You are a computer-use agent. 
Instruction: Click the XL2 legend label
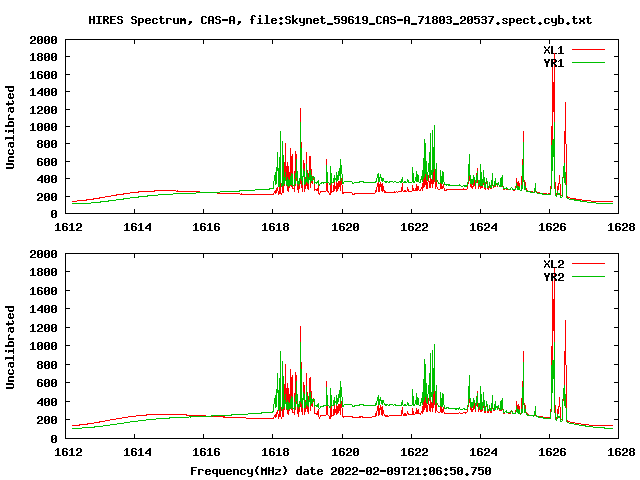coord(553,264)
